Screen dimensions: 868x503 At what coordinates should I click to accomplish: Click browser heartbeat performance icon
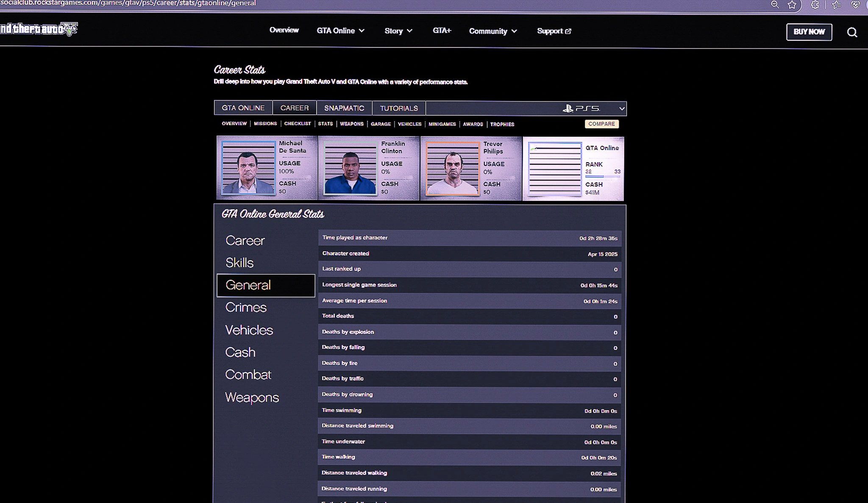[x=855, y=5]
